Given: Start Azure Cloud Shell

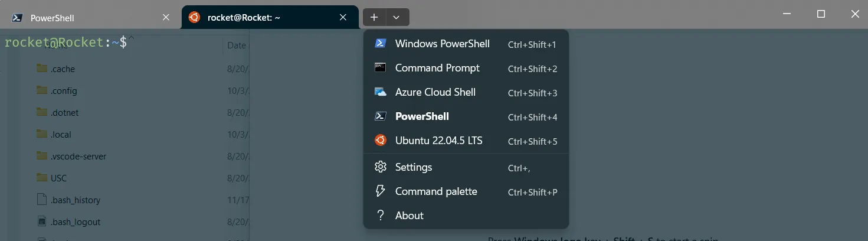Looking at the screenshot, I should (x=466, y=92).
